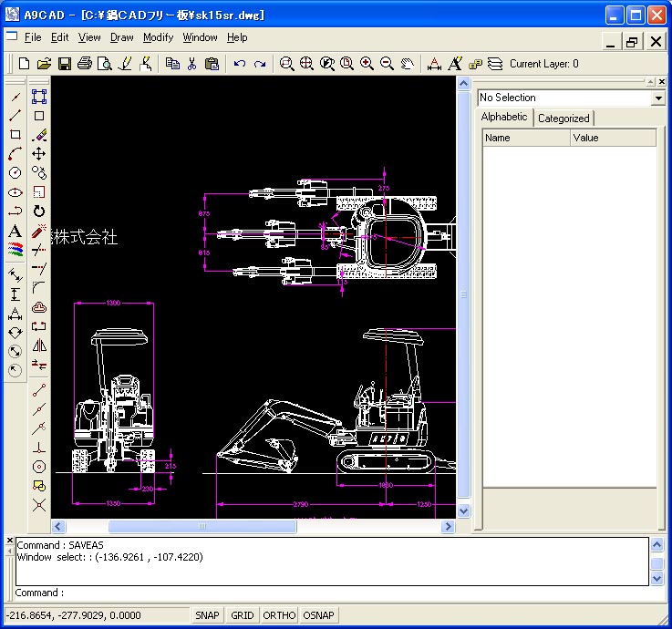Select the Explode tool with dynamite icon

pos(39,231)
